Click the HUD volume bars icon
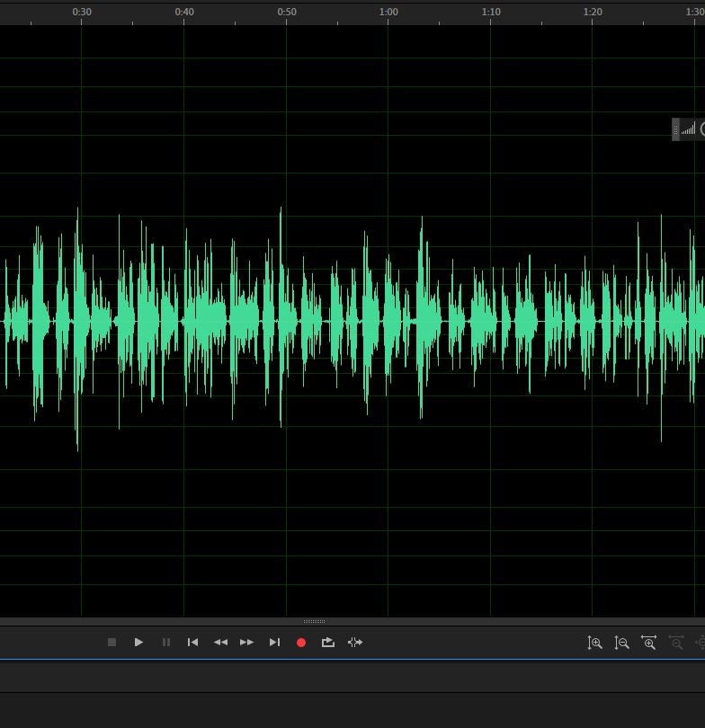The height and width of the screenshot is (728, 705). click(688, 129)
